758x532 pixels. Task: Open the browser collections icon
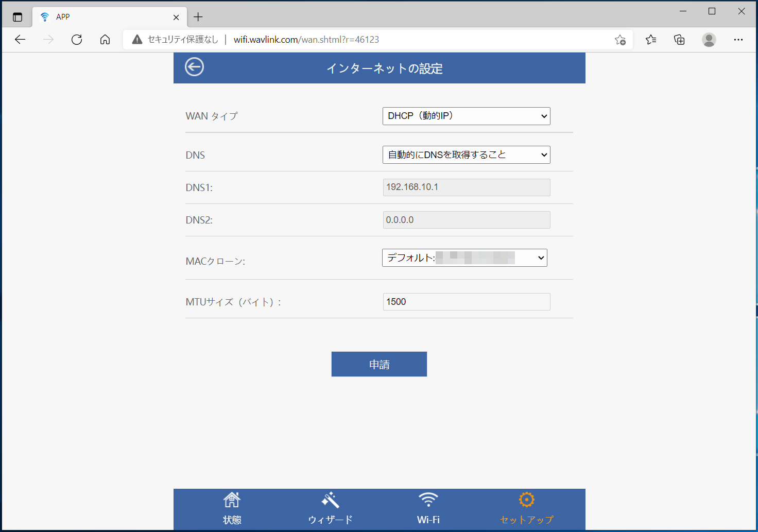coord(679,40)
